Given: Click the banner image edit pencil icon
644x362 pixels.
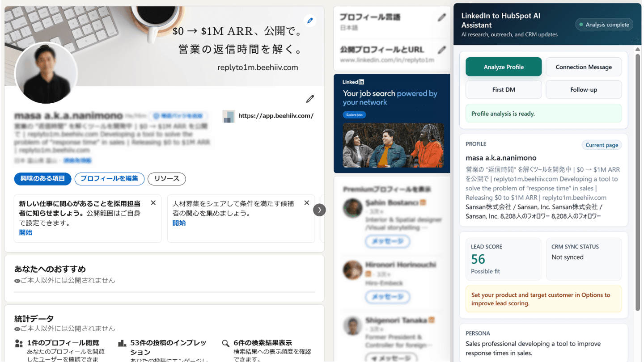Looking at the screenshot, I should click(309, 20).
